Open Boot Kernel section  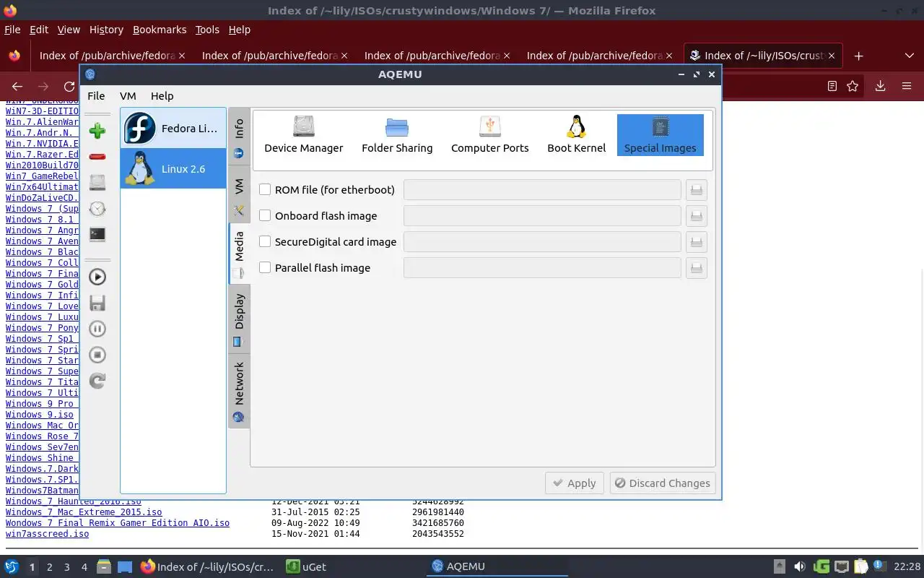coord(576,135)
